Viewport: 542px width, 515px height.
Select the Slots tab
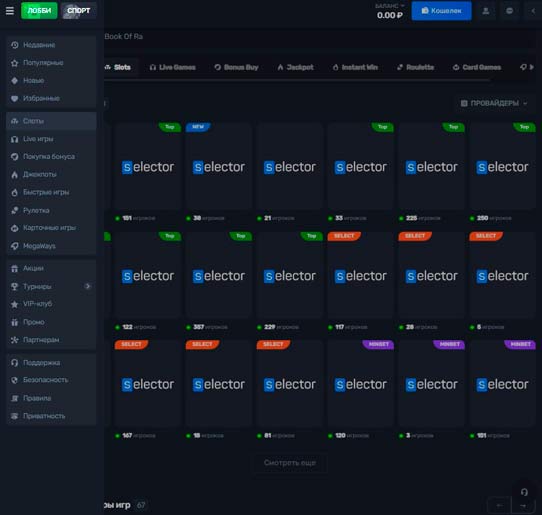pos(119,67)
